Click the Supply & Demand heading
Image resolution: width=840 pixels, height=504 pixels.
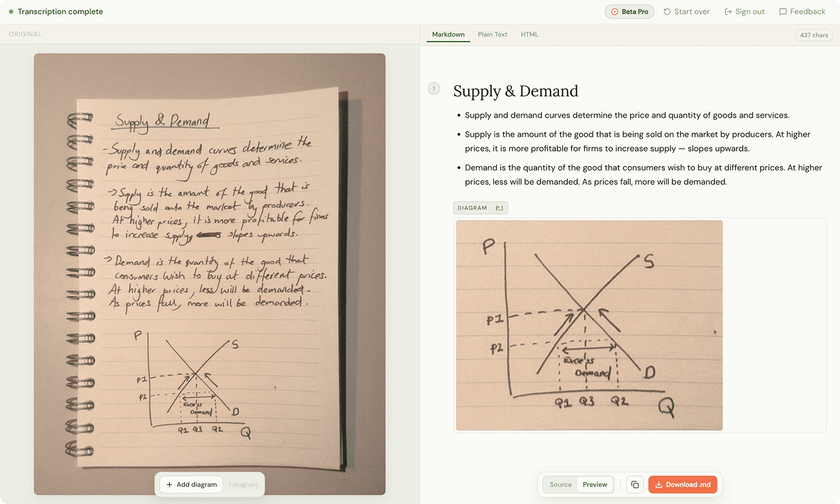coord(516,91)
